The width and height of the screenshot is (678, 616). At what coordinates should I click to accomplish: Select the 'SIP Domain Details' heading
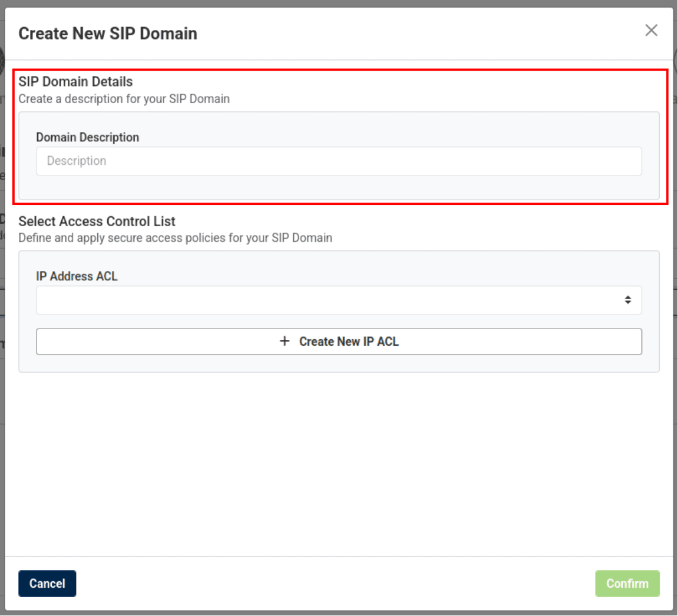[x=75, y=82]
